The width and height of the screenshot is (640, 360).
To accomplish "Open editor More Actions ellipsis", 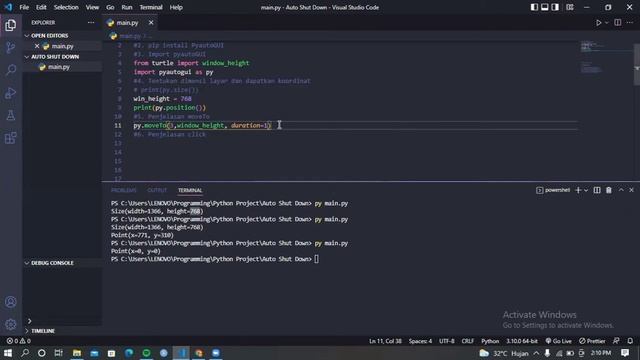I will point(630,23).
